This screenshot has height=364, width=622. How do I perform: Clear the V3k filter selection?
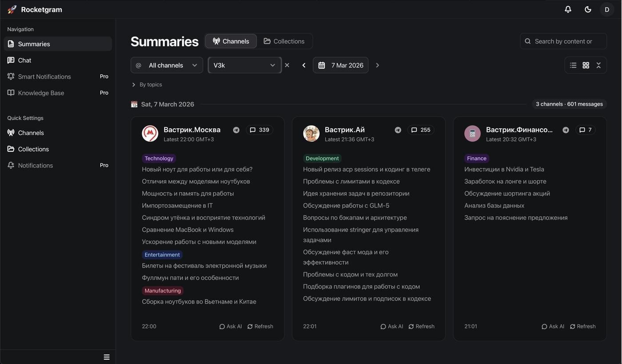(x=287, y=65)
